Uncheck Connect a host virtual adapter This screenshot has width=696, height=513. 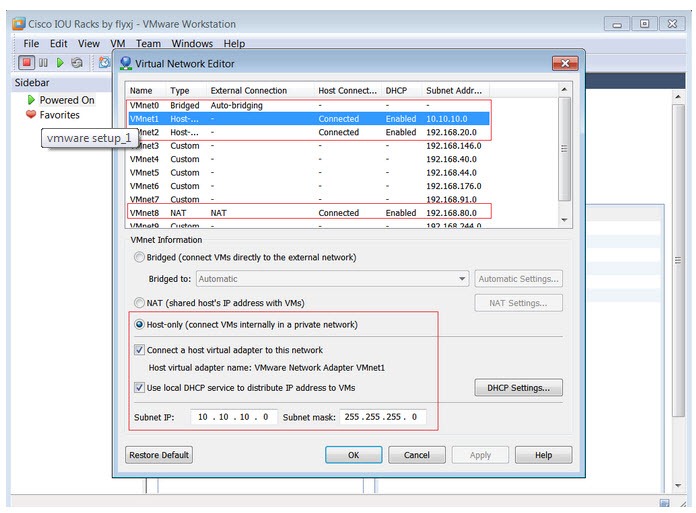[140, 351]
